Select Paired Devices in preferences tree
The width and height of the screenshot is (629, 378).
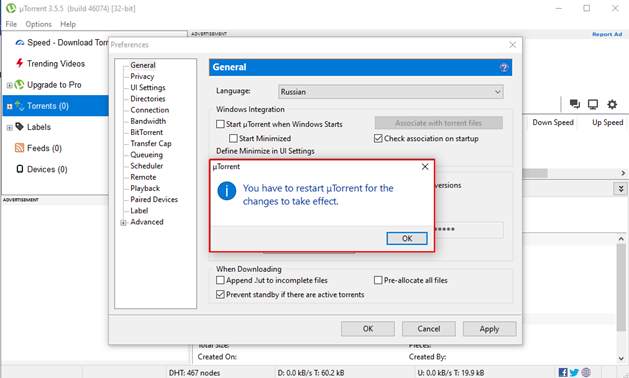pos(154,199)
